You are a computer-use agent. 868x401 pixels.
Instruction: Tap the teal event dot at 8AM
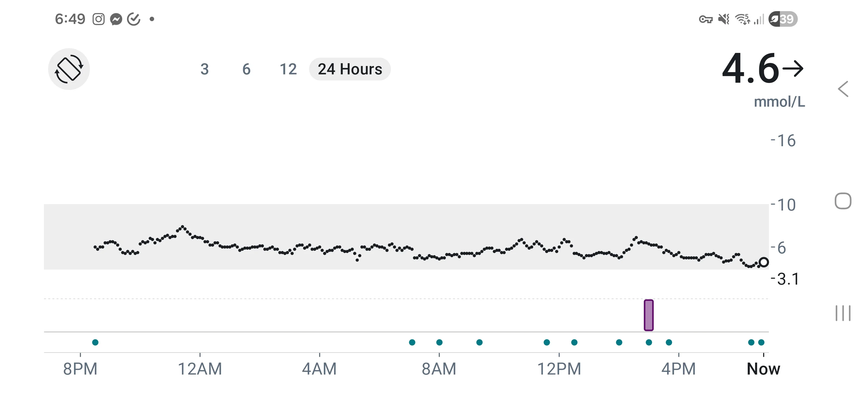pyautogui.click(x=439, y=342)
